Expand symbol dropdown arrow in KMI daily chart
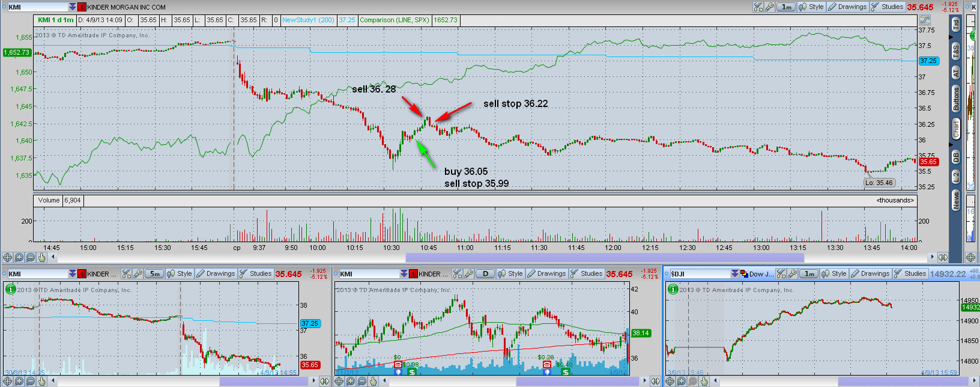This screenshot has width=980, height=387. tap(404, 273)
